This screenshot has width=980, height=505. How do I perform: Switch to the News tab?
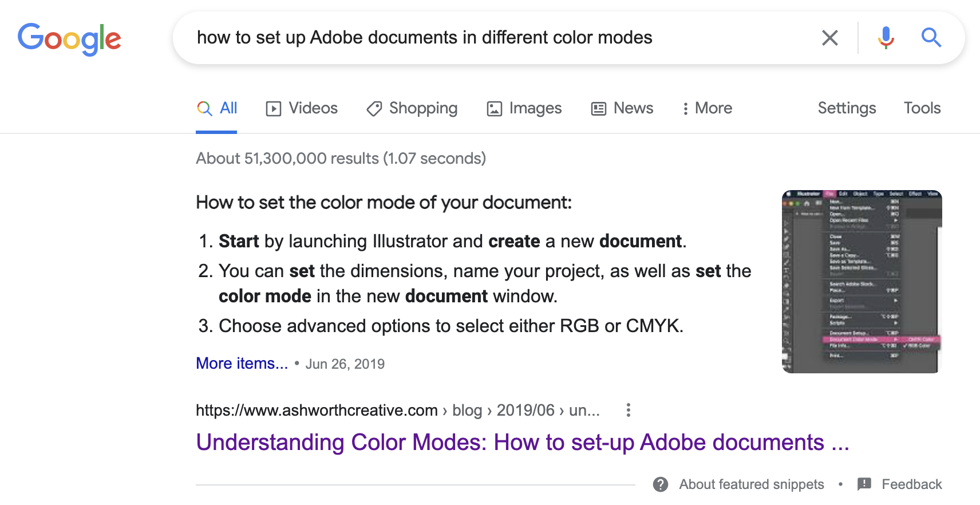coord(622,108)
